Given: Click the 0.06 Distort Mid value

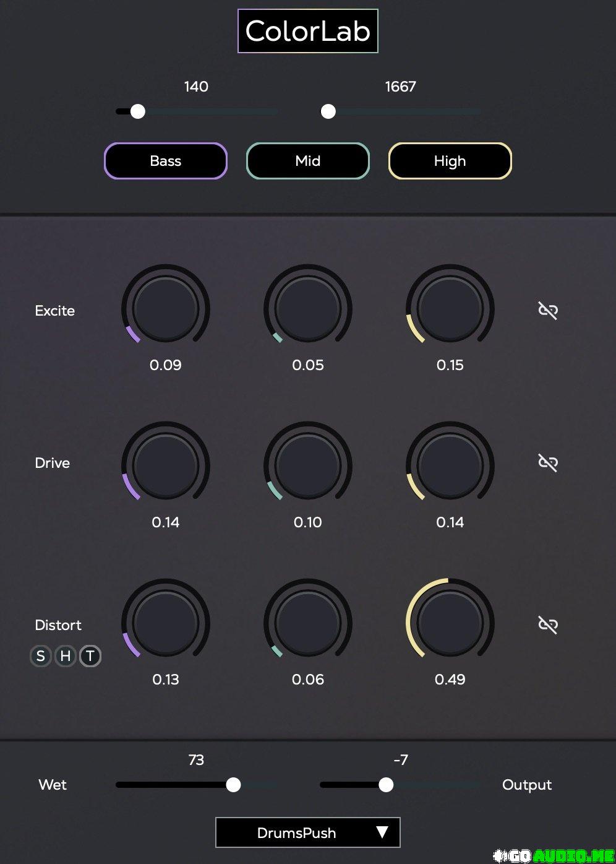Looking at the screenshot, I should pos(308,680).
